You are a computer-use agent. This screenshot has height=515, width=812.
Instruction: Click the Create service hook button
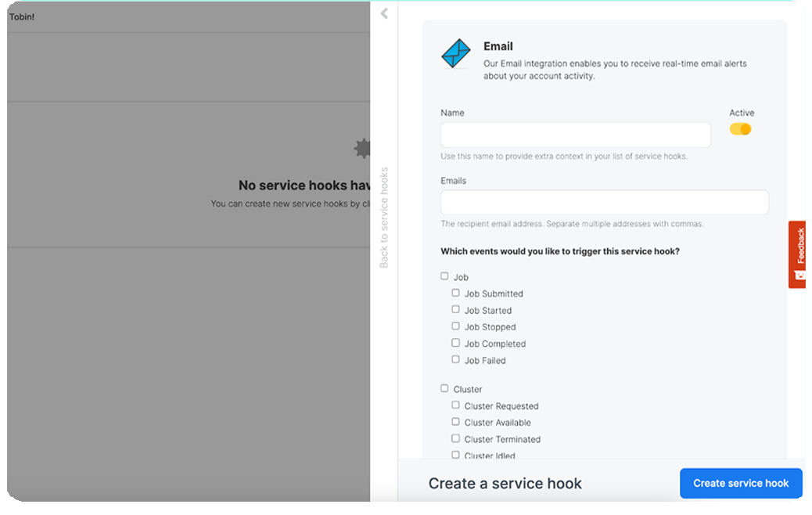(740, 483)
